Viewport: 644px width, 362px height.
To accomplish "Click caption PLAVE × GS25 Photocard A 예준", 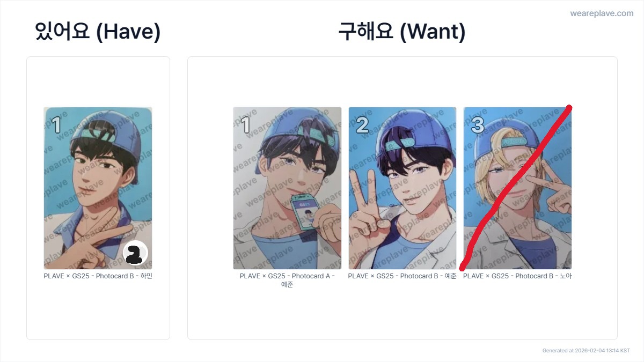I will [287, 280].
